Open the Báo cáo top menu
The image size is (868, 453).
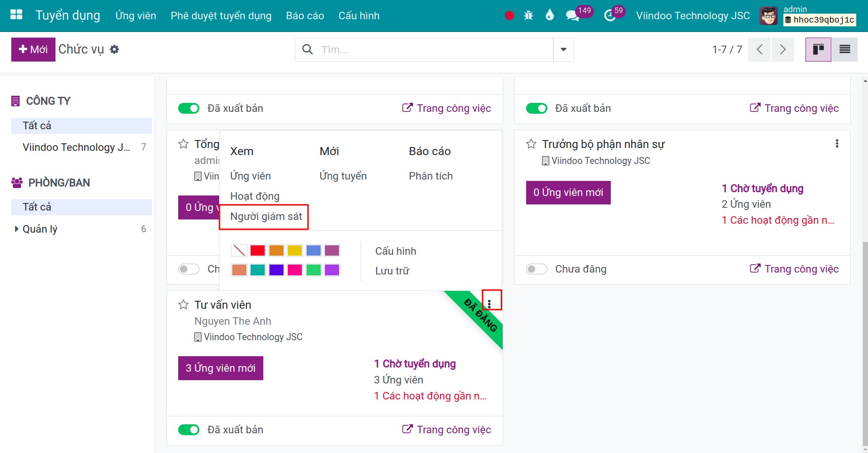[x=305, y=16]
